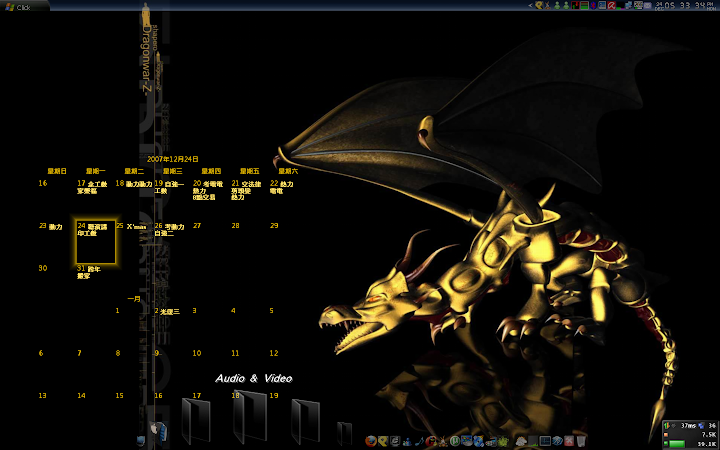Open the Avira antivirus tray icon
The image size is (720, 450).
click(610, 5)
